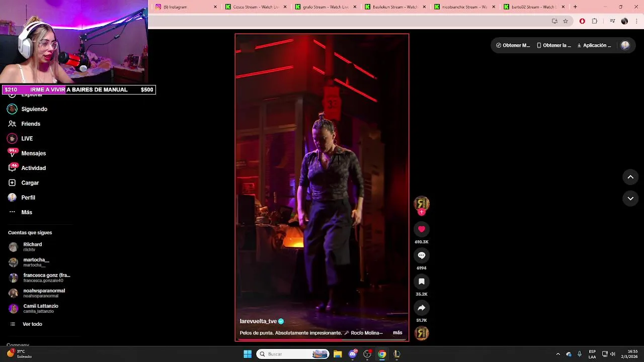
Task: Open profile avatar in top-right of page
Action: (625, 45)
